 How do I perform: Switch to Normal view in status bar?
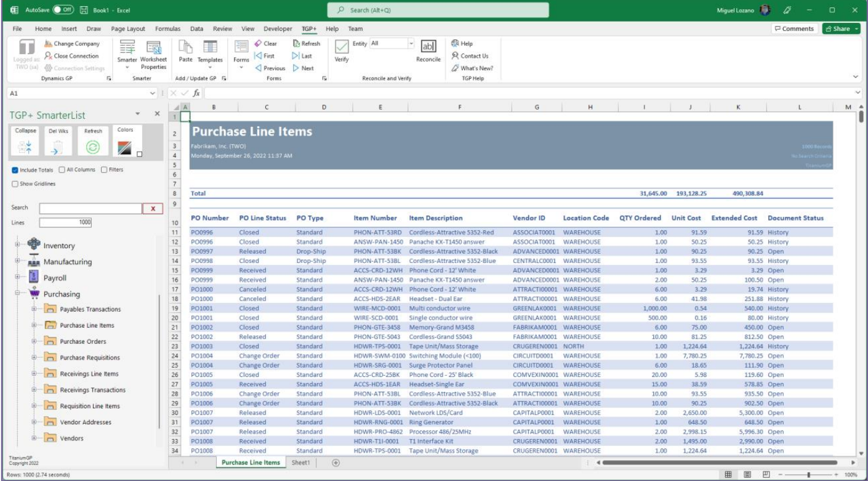click(728, 475)
